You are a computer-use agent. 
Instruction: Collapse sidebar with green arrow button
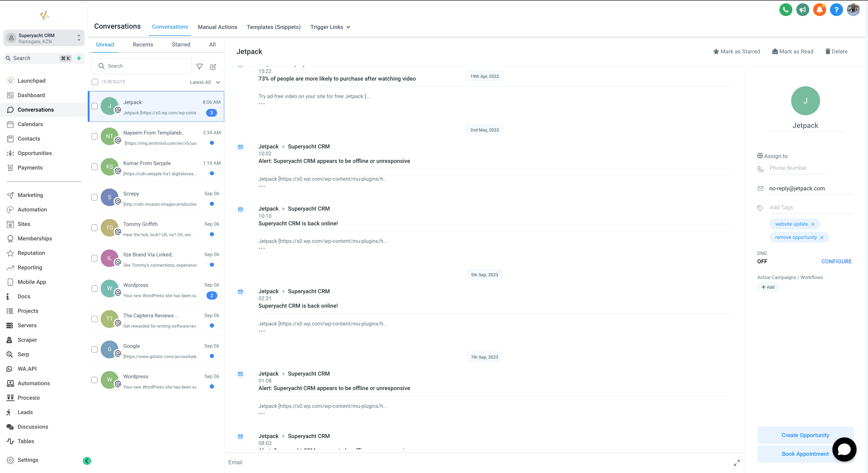tap(86, 461)
